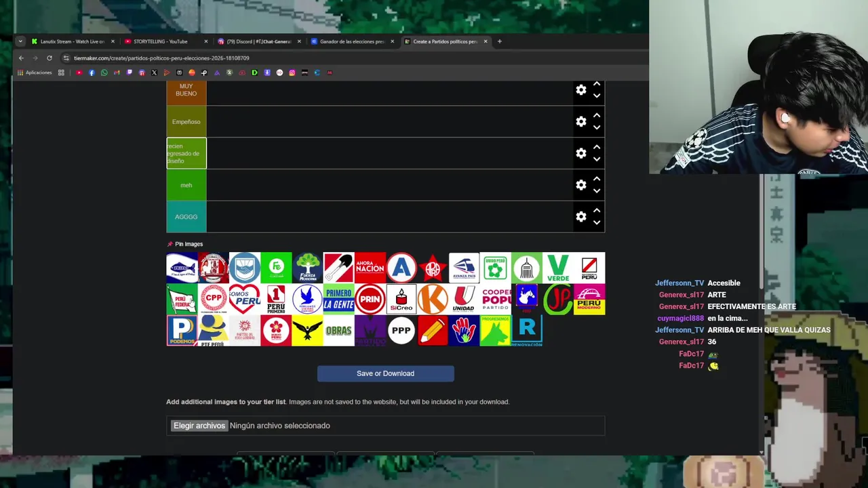Click chat message 'EFECTIVAMENTE ES ARTE'

tap(751, 306)
